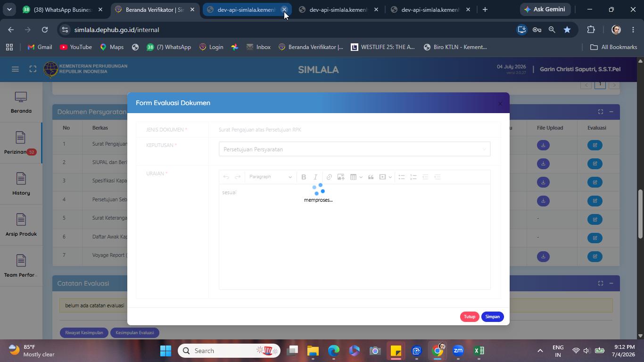Open the Gmail bookmark

[x=40, y=47]
